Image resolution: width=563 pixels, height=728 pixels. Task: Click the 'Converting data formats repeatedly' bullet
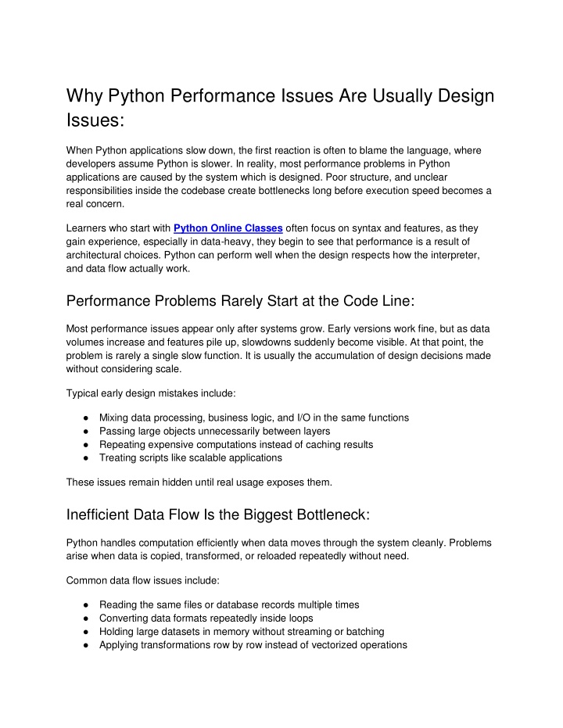click(228, 619)
